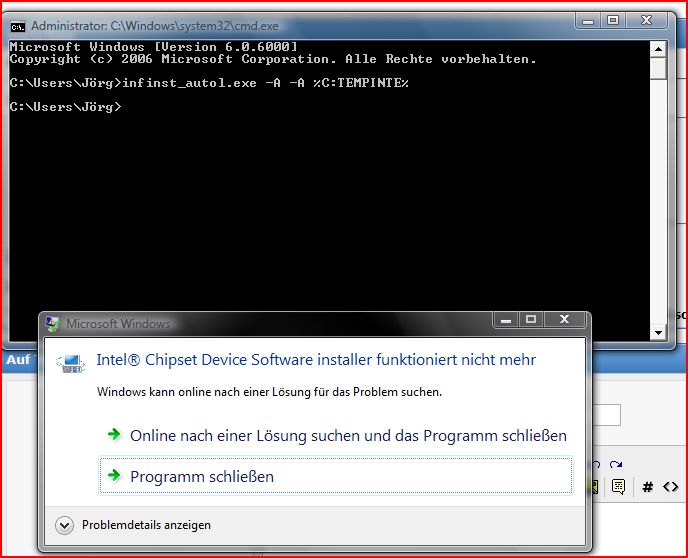Click the input field behind the dialog's right edge
688x558 pixels.
(x=606, y=415)
